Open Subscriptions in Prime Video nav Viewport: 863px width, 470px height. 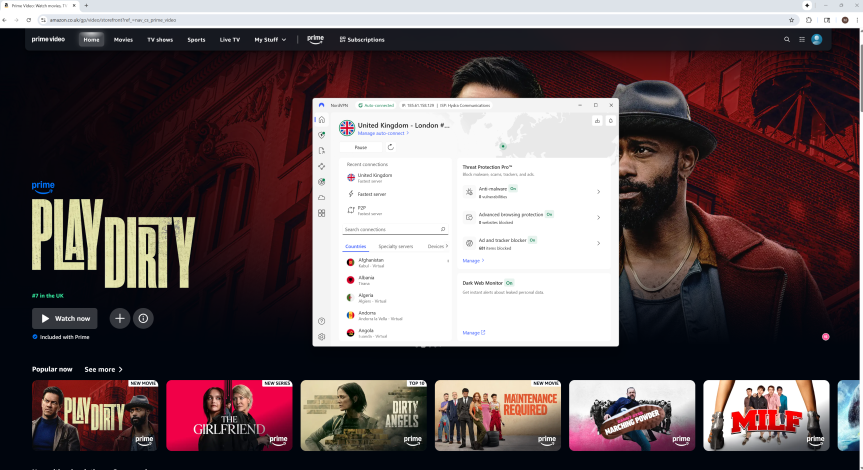pos(362,40)
